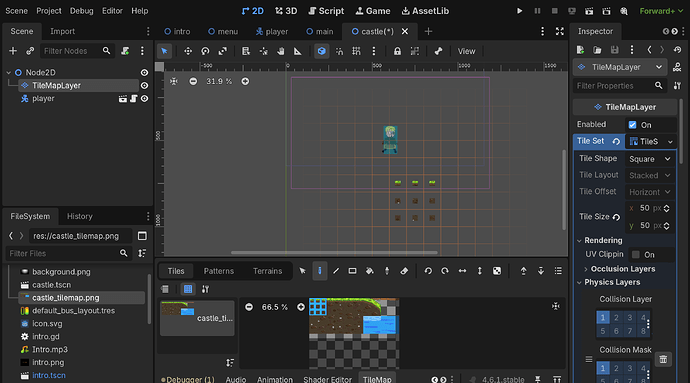
Task: Rotate tile right in TileMap toolbar
Action: 445,271
